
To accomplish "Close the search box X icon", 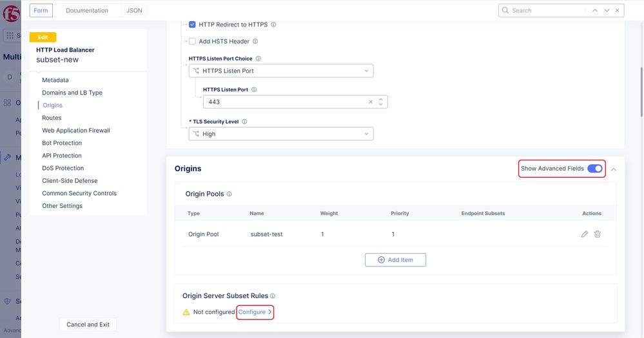I will pos(618,10).
